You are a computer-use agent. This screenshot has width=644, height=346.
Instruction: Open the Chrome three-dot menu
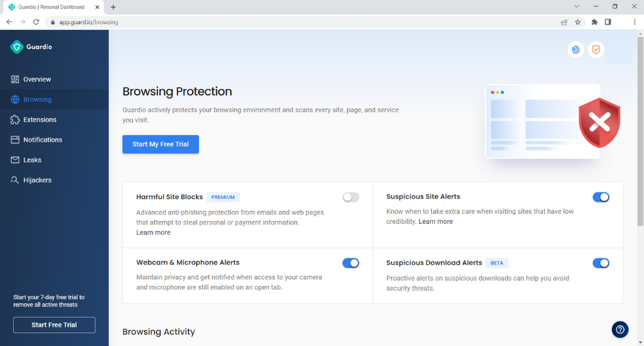tap(635, 22)
